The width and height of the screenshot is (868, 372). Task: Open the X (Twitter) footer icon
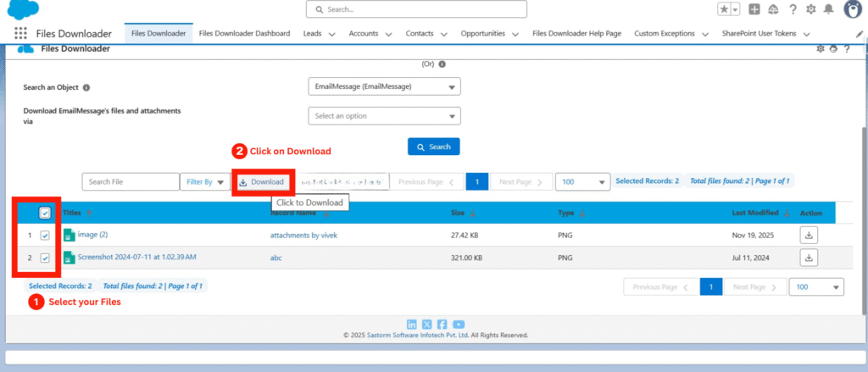(x=427, y=325)
